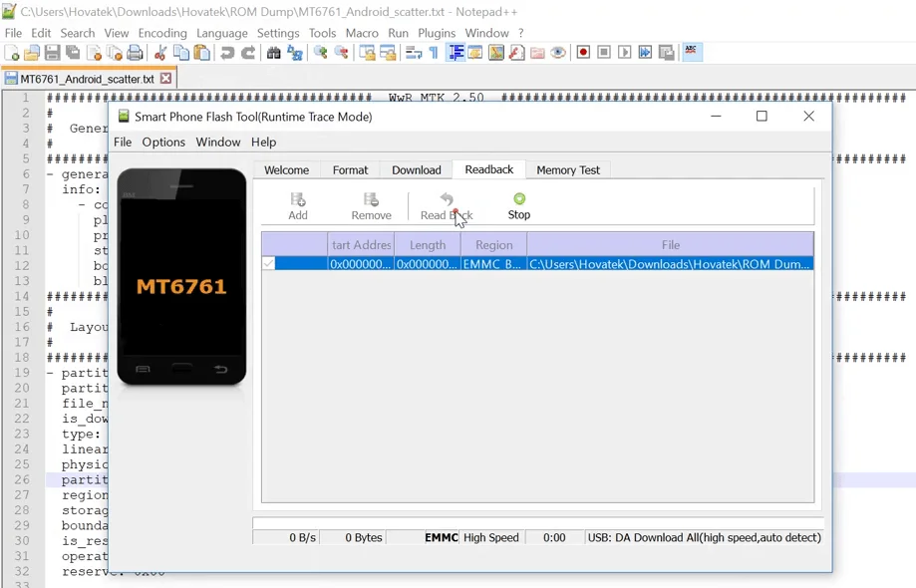Image resolution: width=916 pixels, height=588 pixels.
Task: Click the Redo arrow icon in Notepad++
Action: pos(248,53)
